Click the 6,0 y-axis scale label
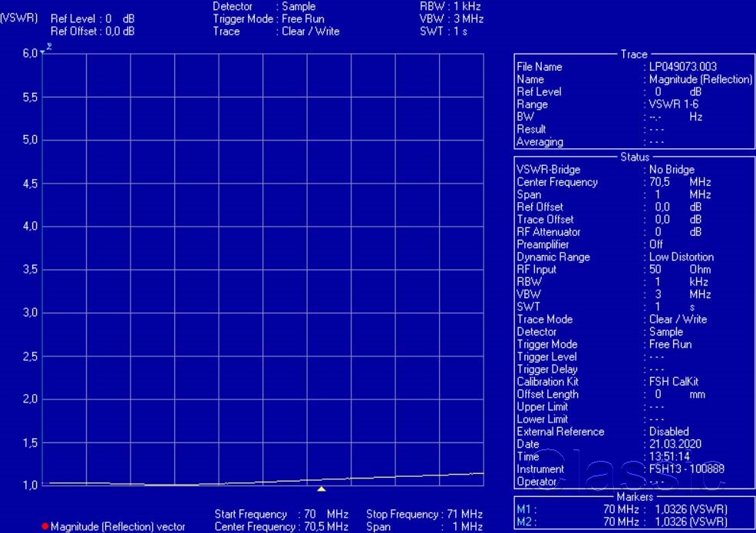The width and height of the screenshot is (756, 533). 30,53
